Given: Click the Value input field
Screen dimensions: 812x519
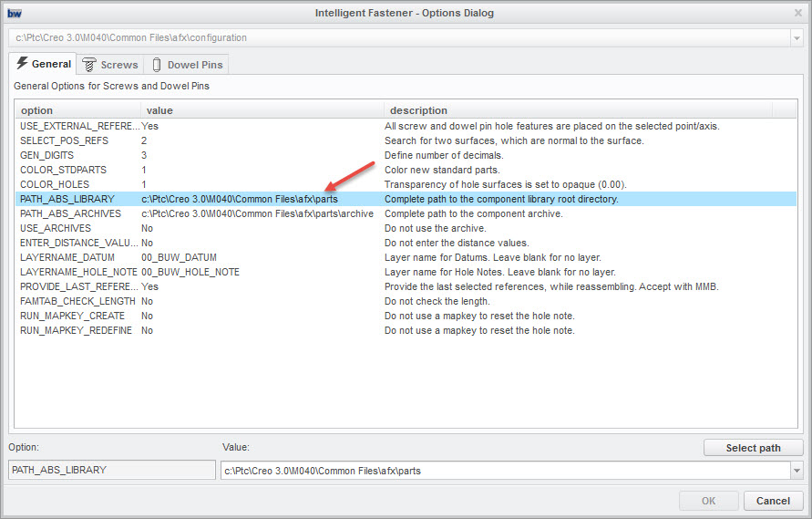Looking at the screenshot, I should [506, 471].
